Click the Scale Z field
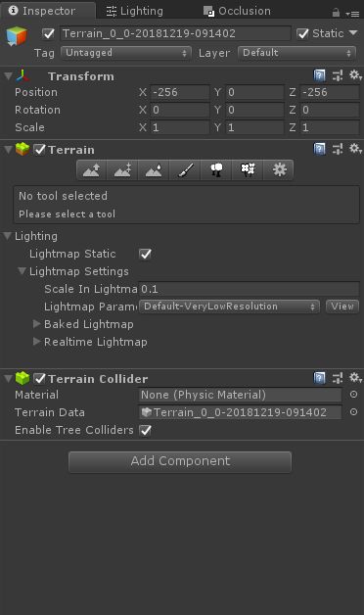This screenshot has height=615, width=364. pyautogui.click(x=329, y=127)
